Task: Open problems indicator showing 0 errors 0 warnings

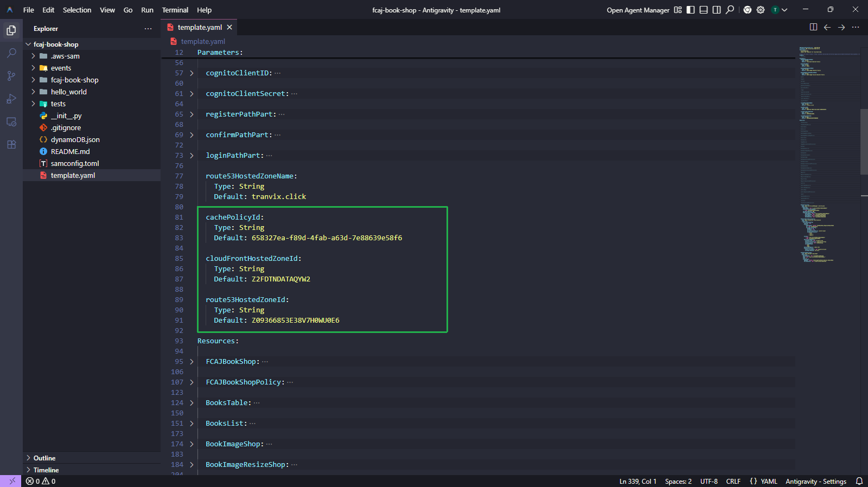Action: [x=41, y=481]
